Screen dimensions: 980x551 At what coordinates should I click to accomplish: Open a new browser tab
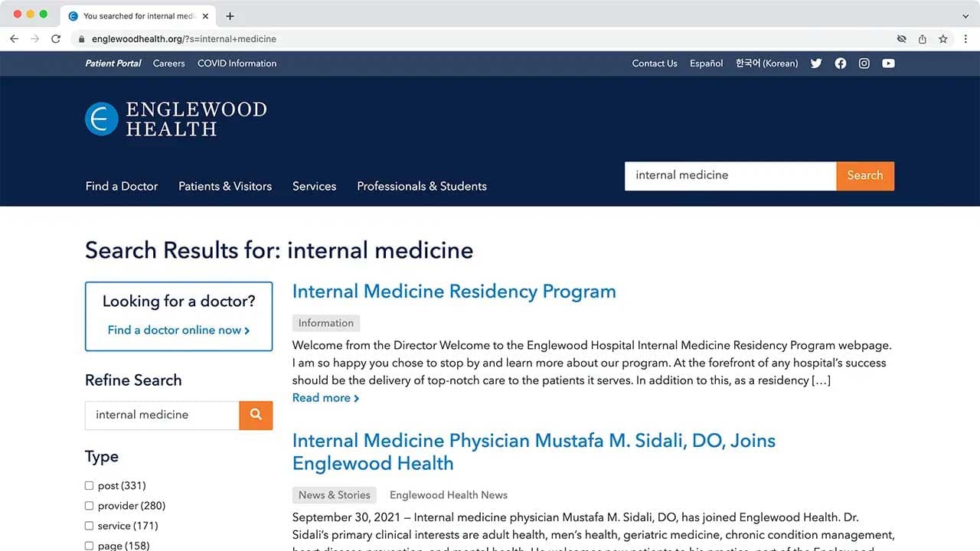pyautogui.click(x=230, y=16)
